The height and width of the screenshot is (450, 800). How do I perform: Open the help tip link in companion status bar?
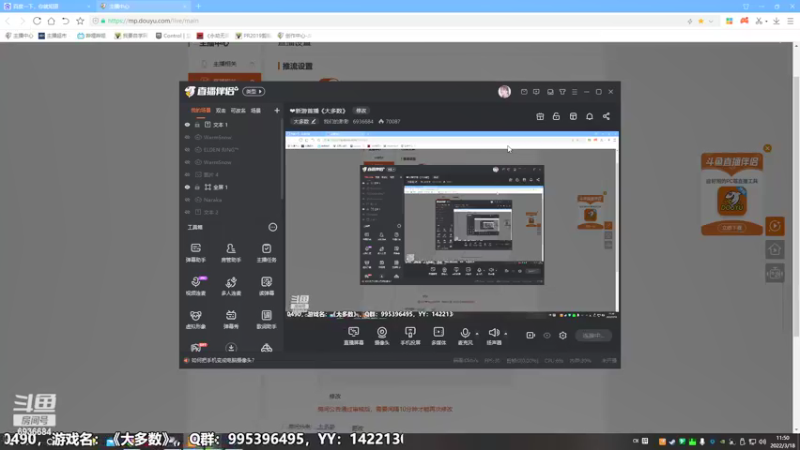(x=222, y=360)
